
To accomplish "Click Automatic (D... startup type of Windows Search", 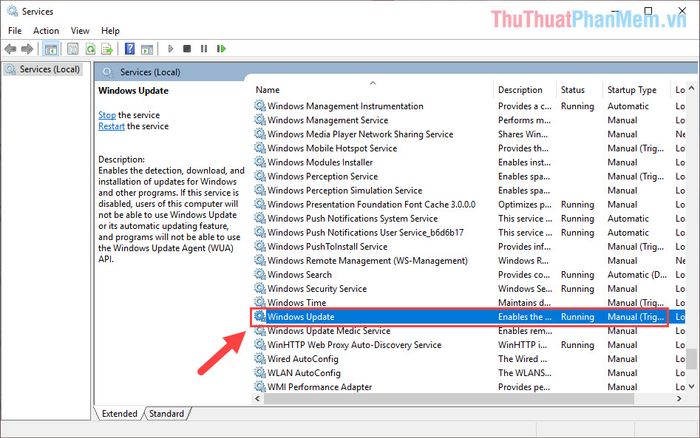I will [x=637, y=275].
